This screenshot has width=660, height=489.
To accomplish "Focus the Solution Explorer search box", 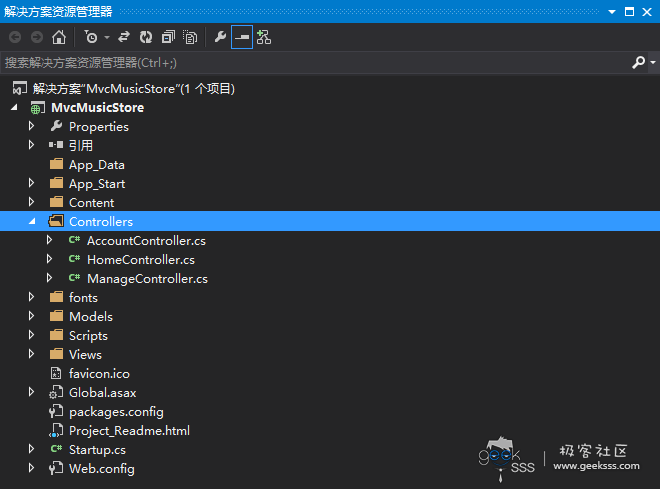I will point(314,63).
